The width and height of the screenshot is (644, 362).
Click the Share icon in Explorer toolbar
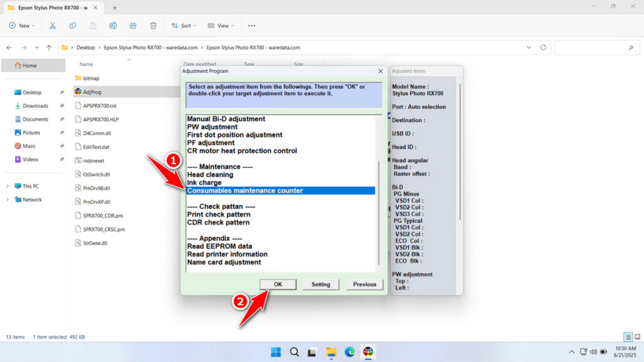coord(133,25)
